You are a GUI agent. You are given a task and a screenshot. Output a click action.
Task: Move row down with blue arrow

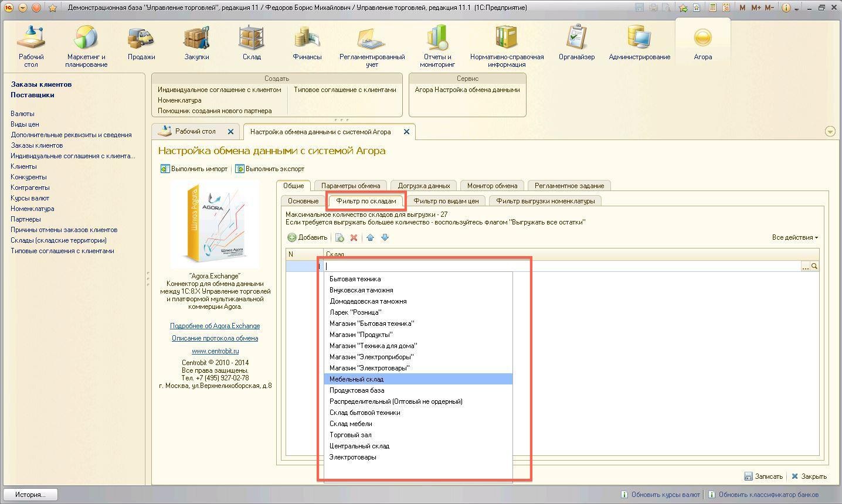coord(385,237)
